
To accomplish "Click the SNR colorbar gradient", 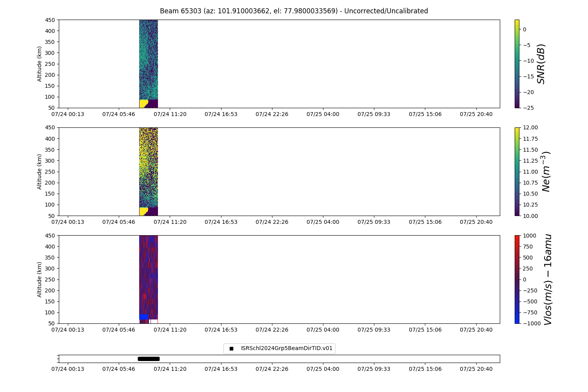I will (517, 64).
